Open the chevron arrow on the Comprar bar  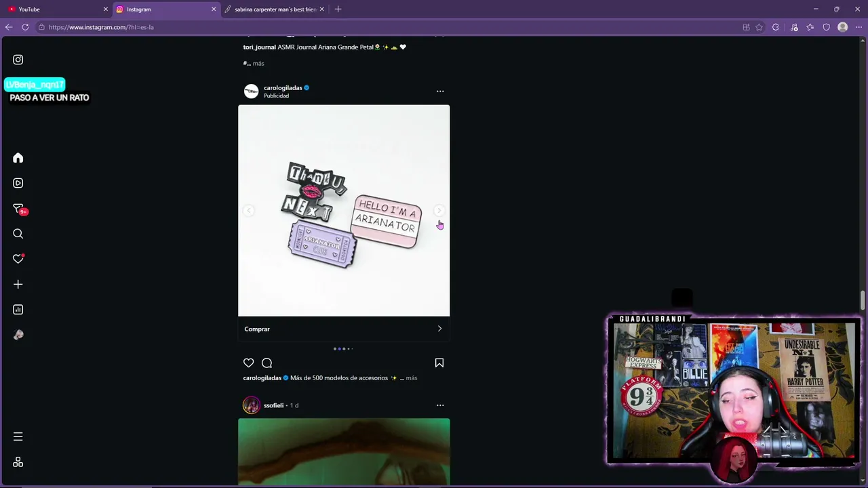click(x=439, y=329)
